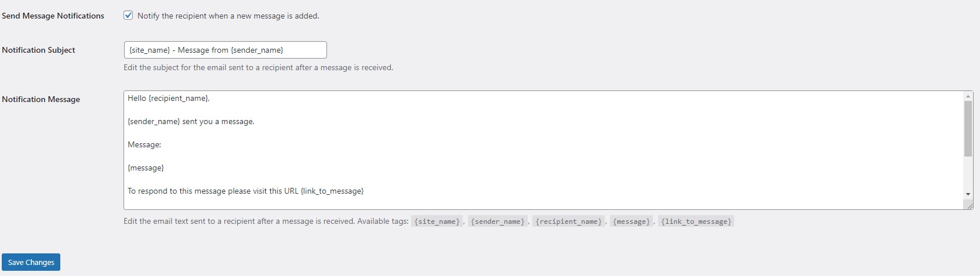Click the '{message}' line in textarea
980x276 pixels.
tap(146, 168)
